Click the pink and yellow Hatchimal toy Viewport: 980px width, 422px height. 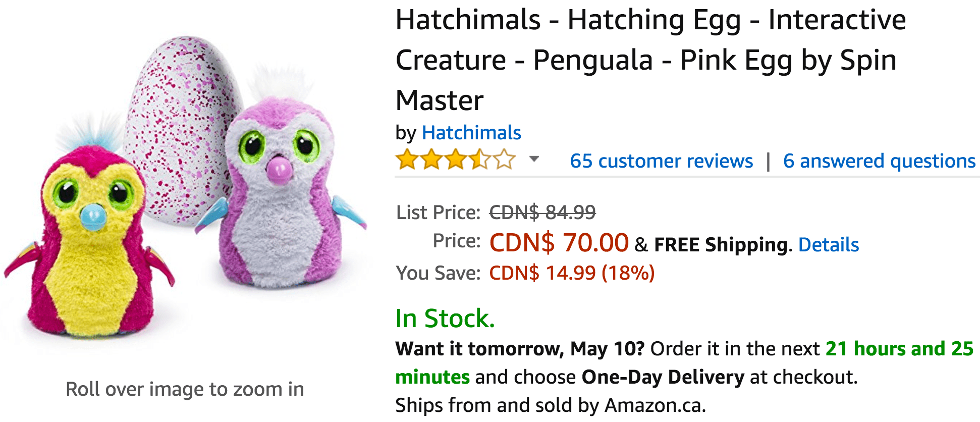coord(91,247)
